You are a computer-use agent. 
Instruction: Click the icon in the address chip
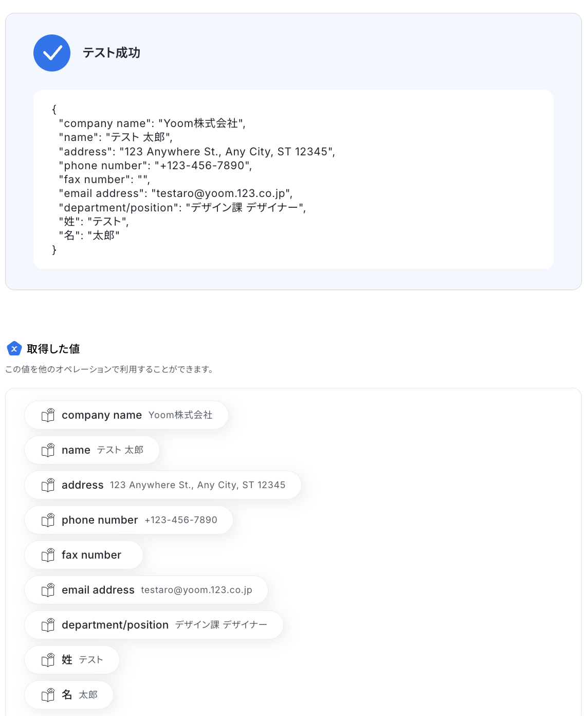point(48,485)
